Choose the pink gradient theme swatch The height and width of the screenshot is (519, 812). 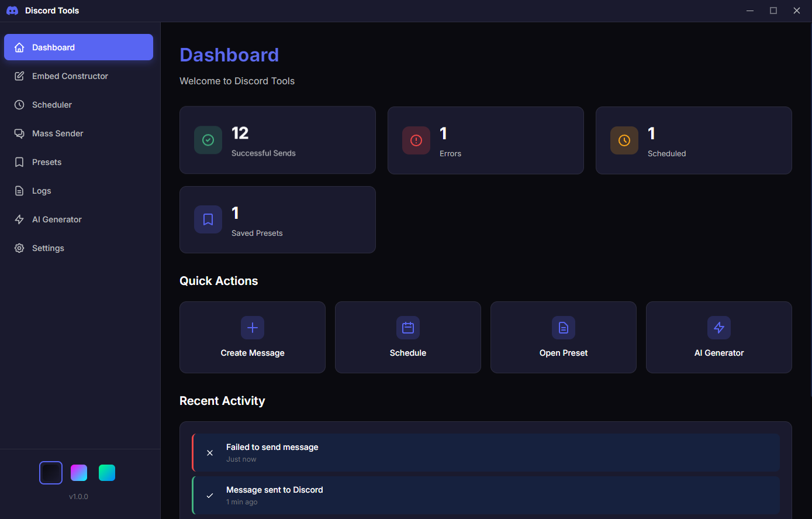[x=79, y=473]
